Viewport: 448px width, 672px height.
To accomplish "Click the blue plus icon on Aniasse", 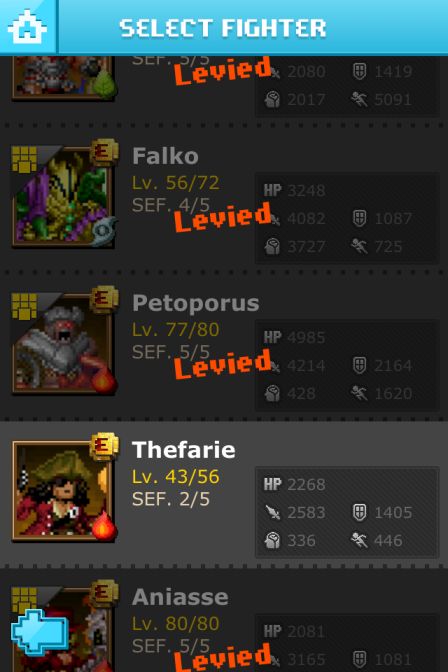I will pos(39,633).
